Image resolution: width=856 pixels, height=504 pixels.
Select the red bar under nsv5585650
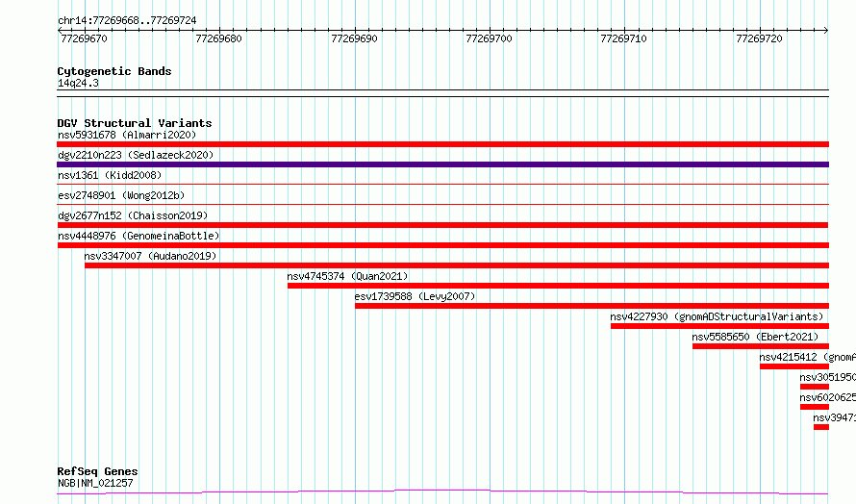tap(761, 346)
